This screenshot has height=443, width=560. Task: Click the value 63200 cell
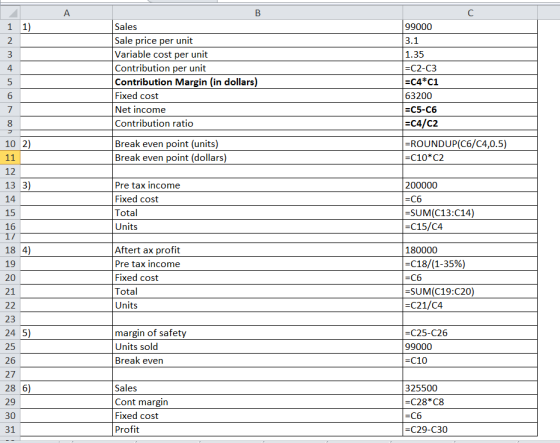coord(470,96)
